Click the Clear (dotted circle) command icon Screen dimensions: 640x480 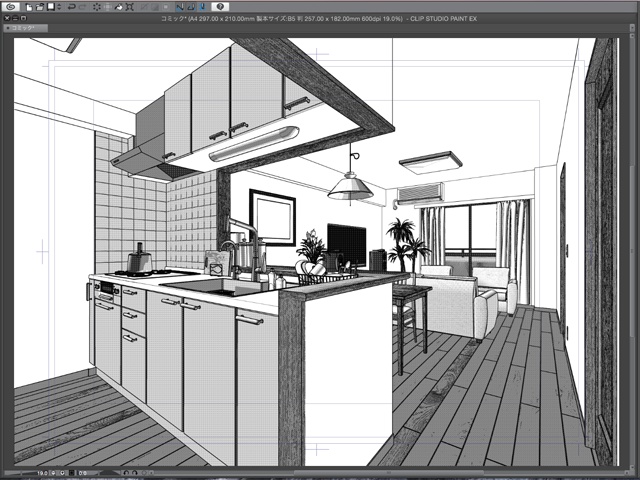(x=97, y=7)
